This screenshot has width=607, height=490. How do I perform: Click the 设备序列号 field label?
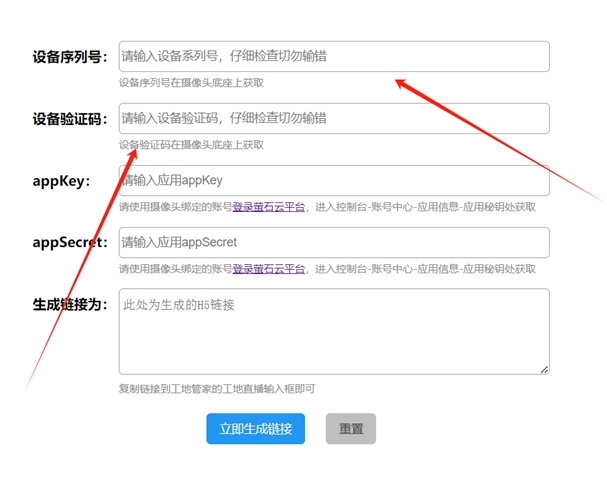coord(70,57)
